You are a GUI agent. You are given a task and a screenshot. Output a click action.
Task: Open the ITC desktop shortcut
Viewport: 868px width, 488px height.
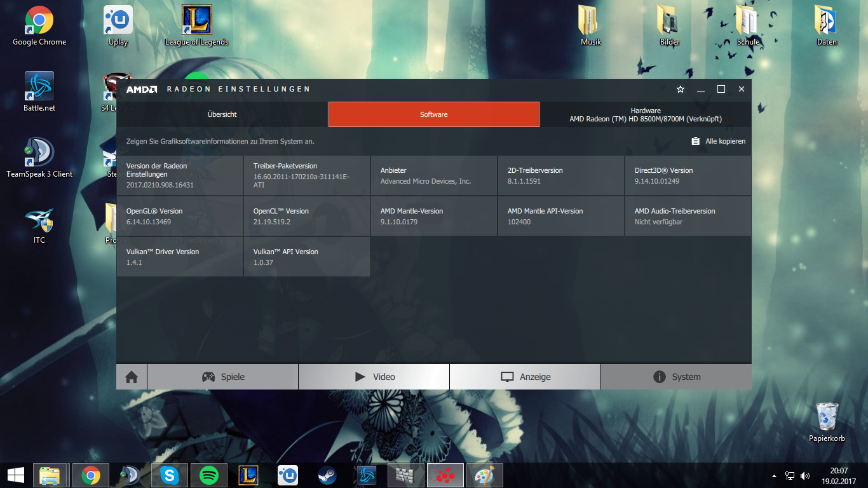(39, 224)
